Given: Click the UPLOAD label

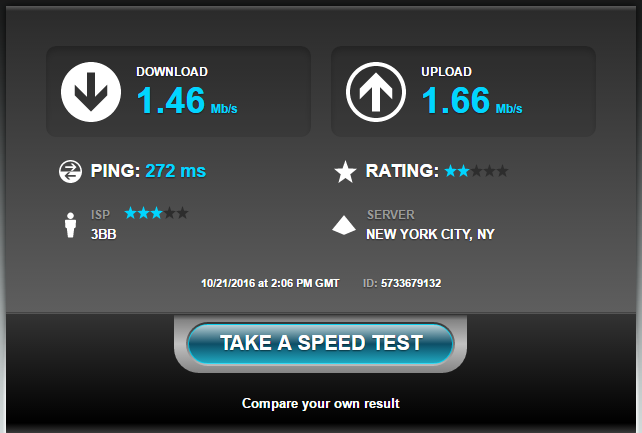Looking at the screenshot, I should tap(447, 72).
